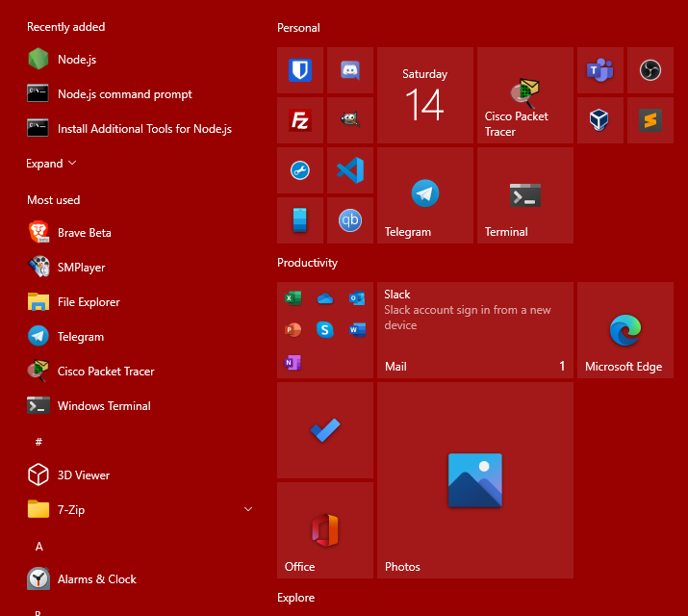Launch the GIMP tile

350,120
